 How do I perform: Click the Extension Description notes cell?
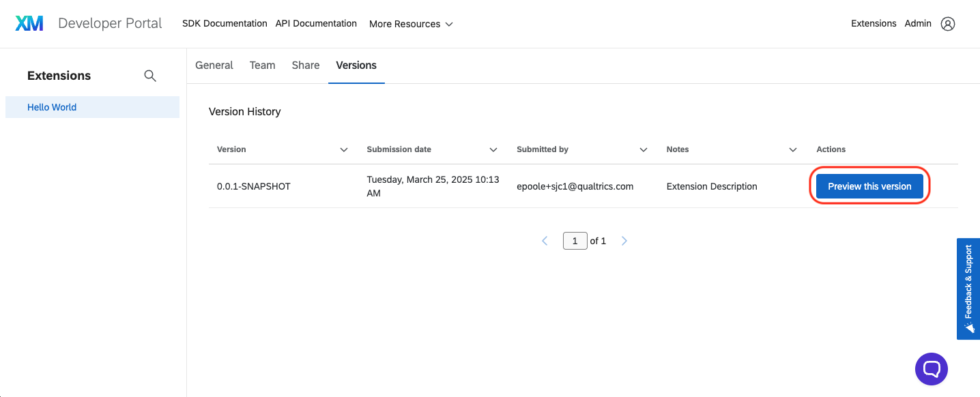pos(712,186)
